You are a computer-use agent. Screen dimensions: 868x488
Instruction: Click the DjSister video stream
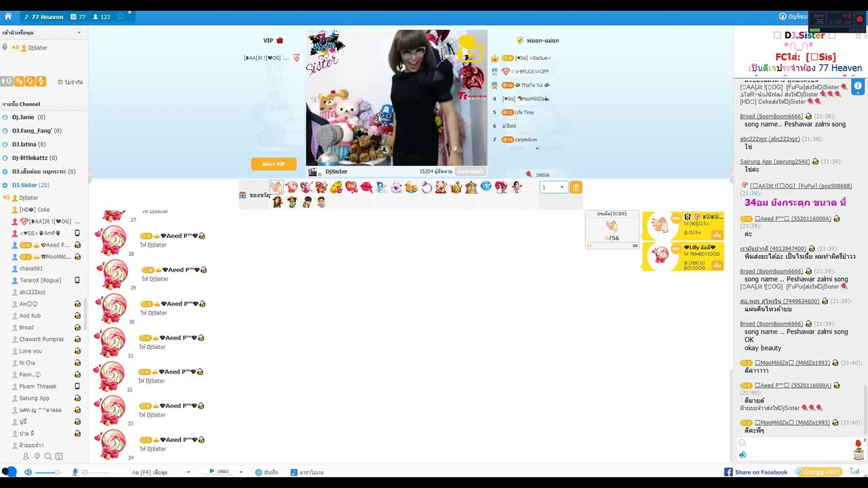click(x=396, y=98)
